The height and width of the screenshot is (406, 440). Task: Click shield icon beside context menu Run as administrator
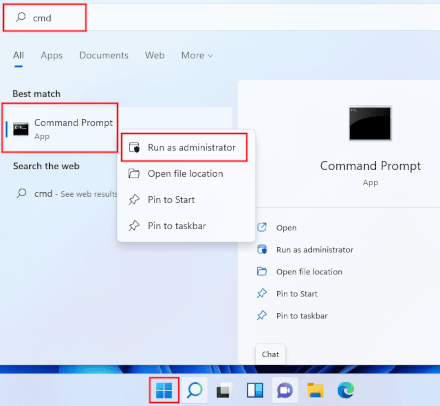tap(134, 147)
